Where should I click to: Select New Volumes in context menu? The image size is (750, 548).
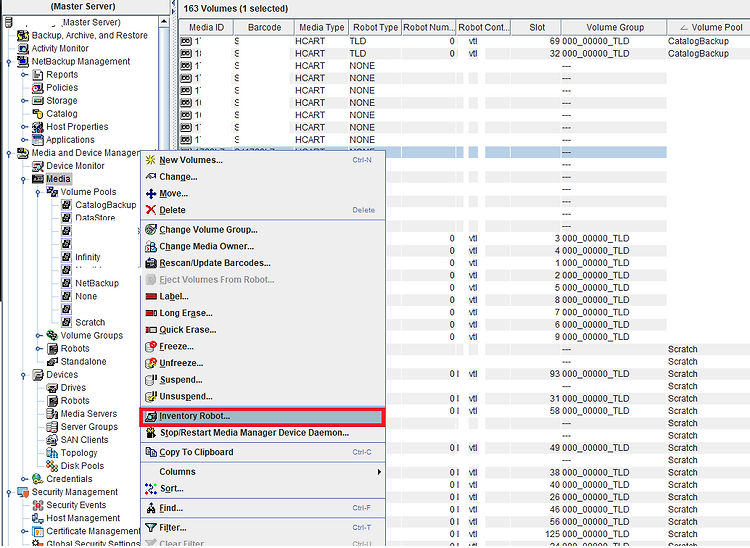263,160
